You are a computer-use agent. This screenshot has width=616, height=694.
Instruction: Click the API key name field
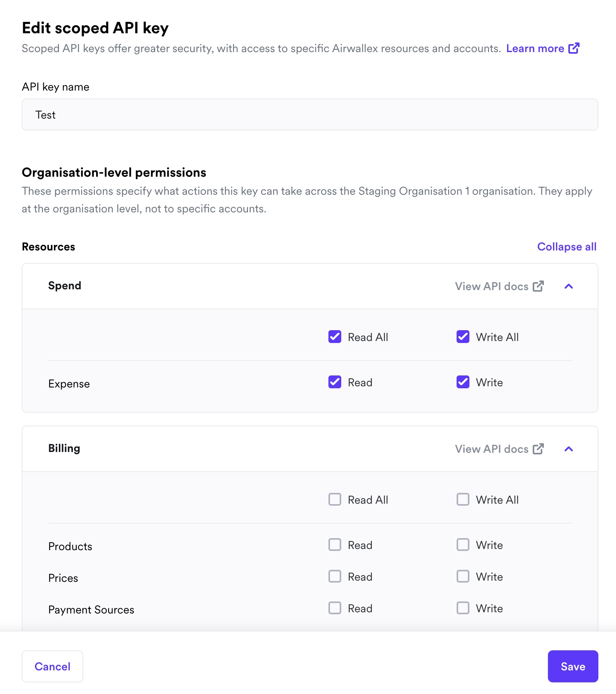(310, 115)
